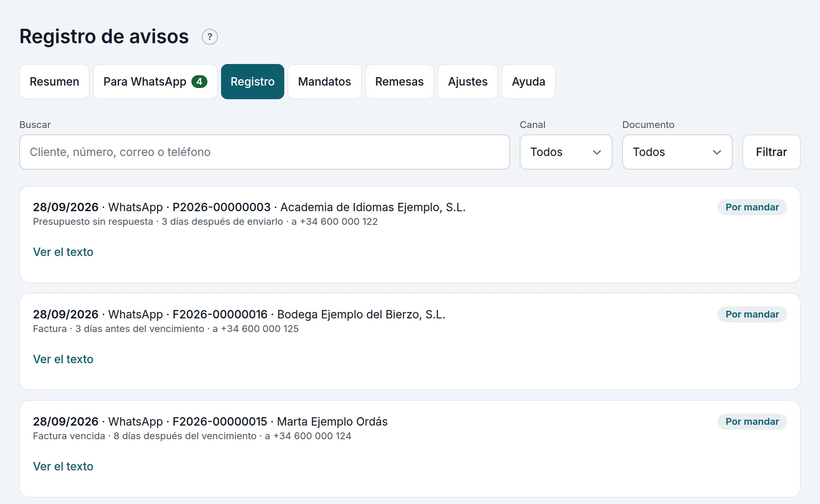View text for Academia de Idiomas notice
The height and width of the screenshot is (504, 820).
pos(63,252)
